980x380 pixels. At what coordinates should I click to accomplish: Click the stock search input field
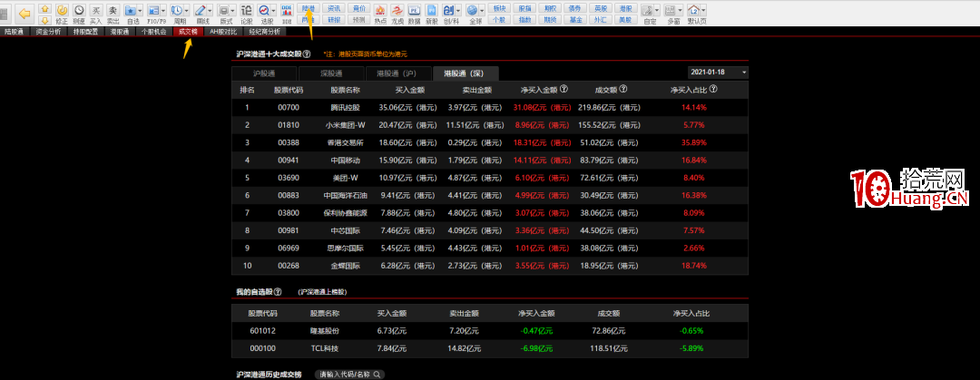tap(350, 374)
